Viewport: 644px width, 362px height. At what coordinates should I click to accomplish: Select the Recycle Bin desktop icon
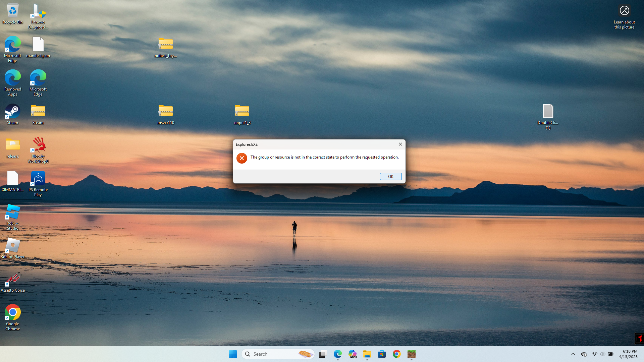tap(13, 11)
